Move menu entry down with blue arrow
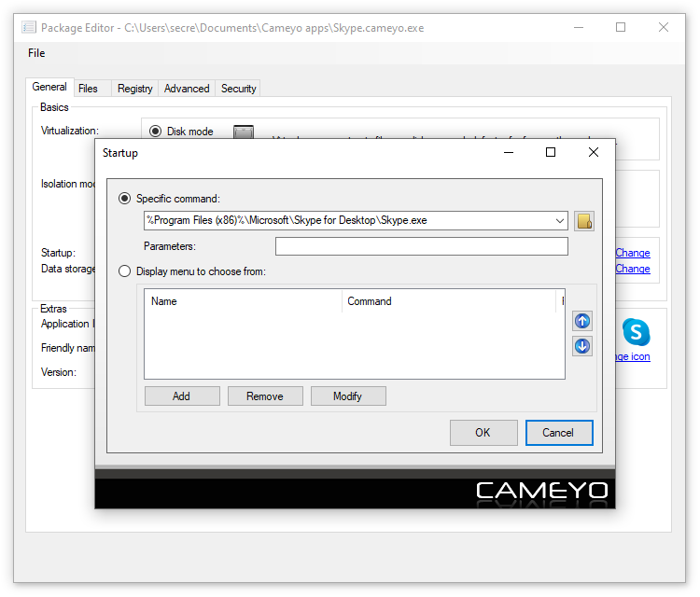 tap(582, 346)
